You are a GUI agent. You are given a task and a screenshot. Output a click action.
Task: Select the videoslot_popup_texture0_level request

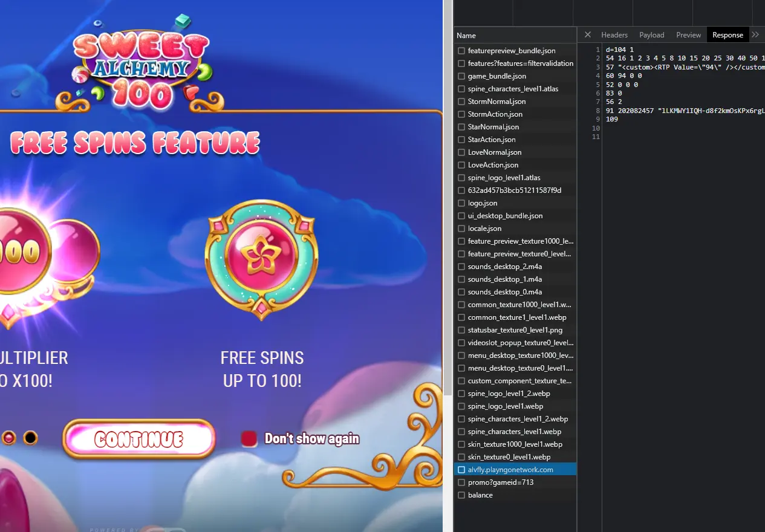[x=515, y=343]
